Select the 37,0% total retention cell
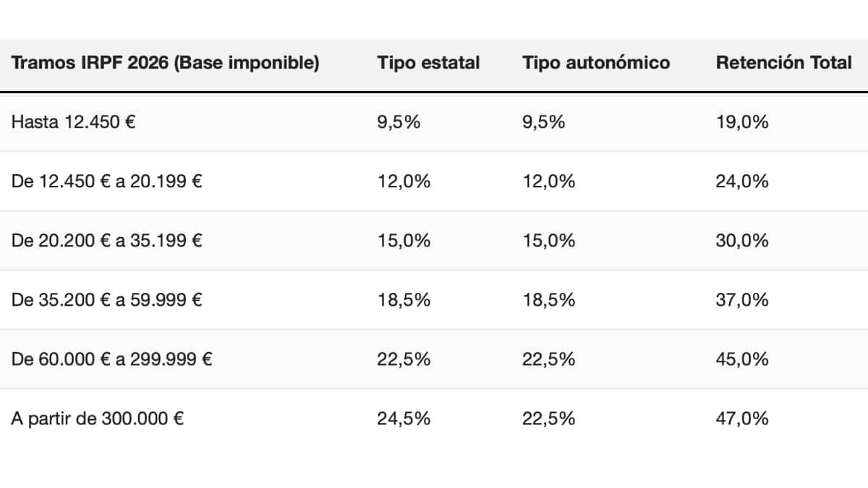 pyautogui.click(x=741, y=300)
